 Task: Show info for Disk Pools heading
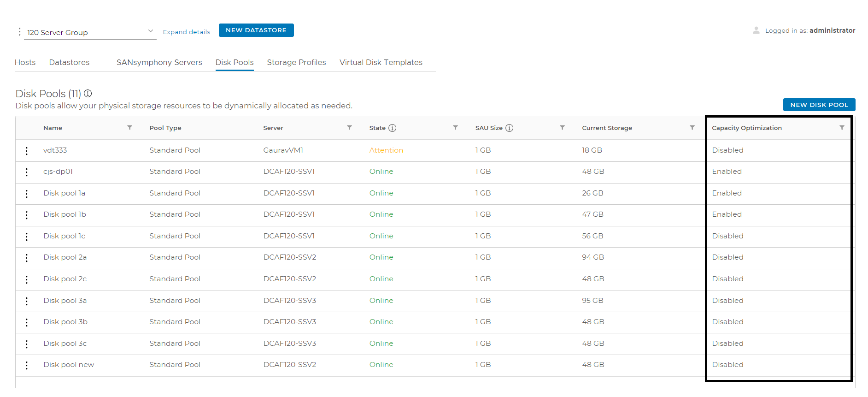click(88, 94)
